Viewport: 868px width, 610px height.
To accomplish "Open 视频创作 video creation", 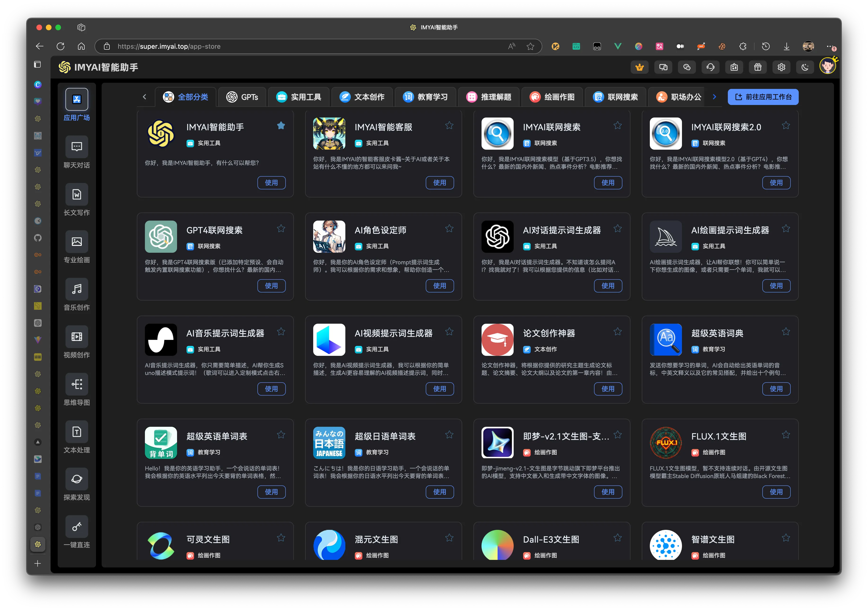I will click(77, 342).
